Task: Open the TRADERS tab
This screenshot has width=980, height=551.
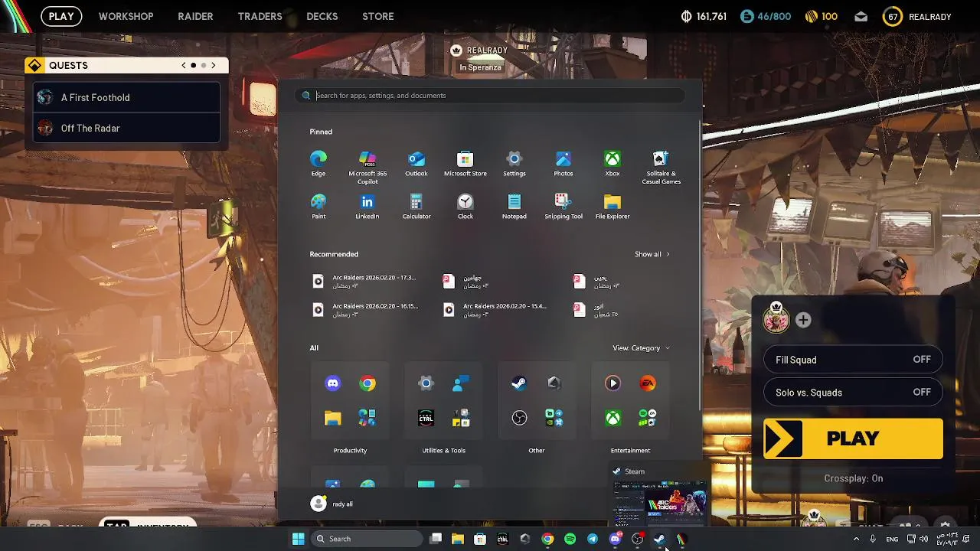Action: coord(260,16)
